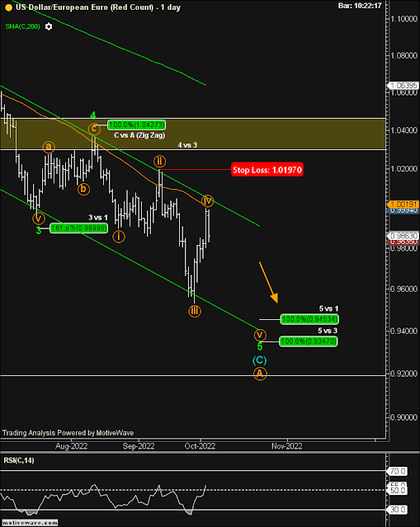Click the orange 1.00191 price tag
420x527 pixels.
pyautogui.click(x=403, y=205)
